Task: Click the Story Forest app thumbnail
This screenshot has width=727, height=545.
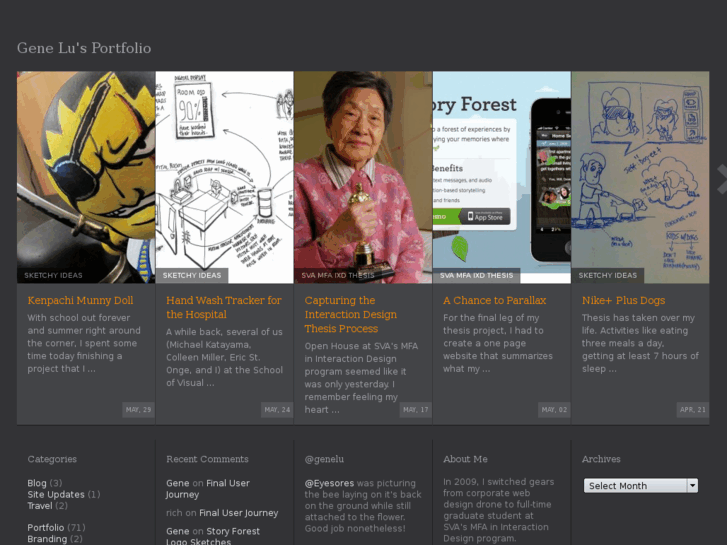Action: point(501,170)
